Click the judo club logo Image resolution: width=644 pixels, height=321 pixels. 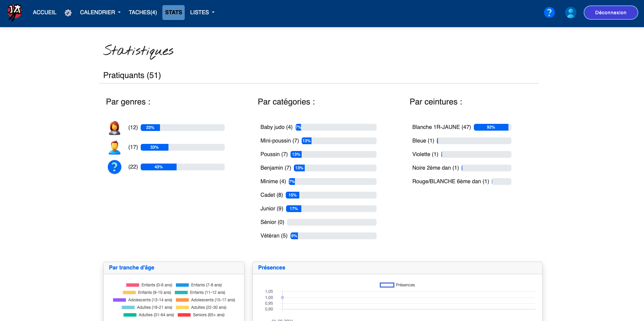pos(15,13)
